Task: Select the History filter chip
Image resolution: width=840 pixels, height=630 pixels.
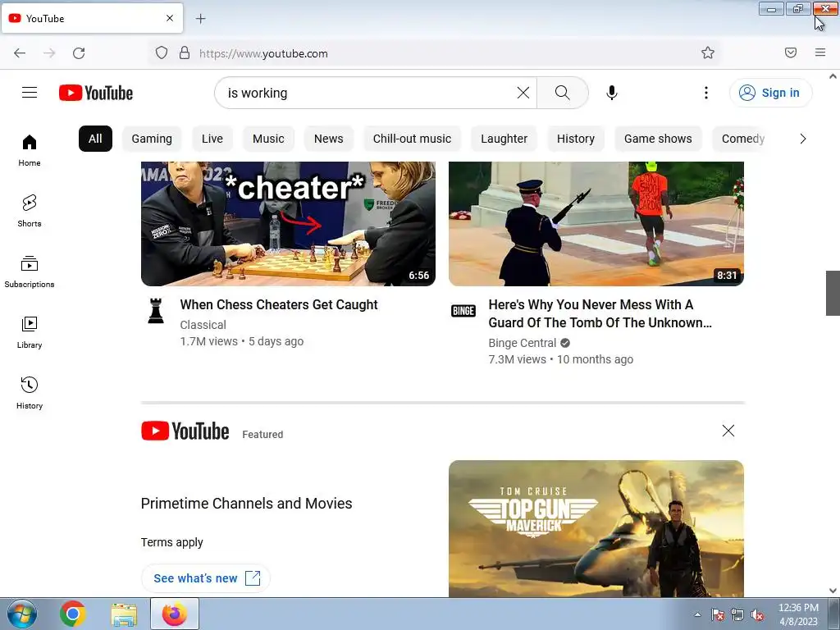Action: (576, 139)
